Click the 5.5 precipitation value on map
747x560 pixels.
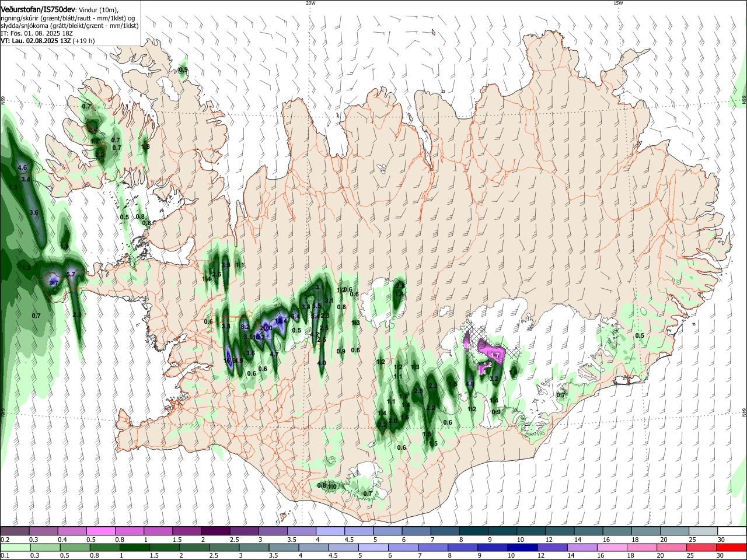[x=317, y=305]
